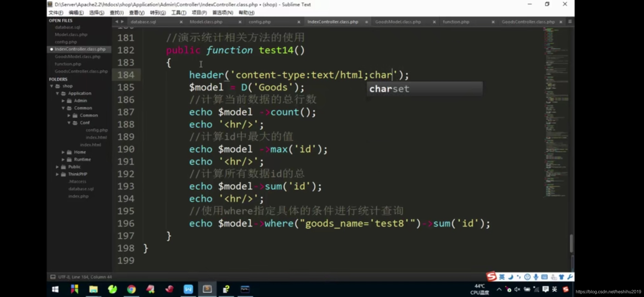Select database.sql in Open Files list
This screenshot has width=644, height=297.
point(67,27)
